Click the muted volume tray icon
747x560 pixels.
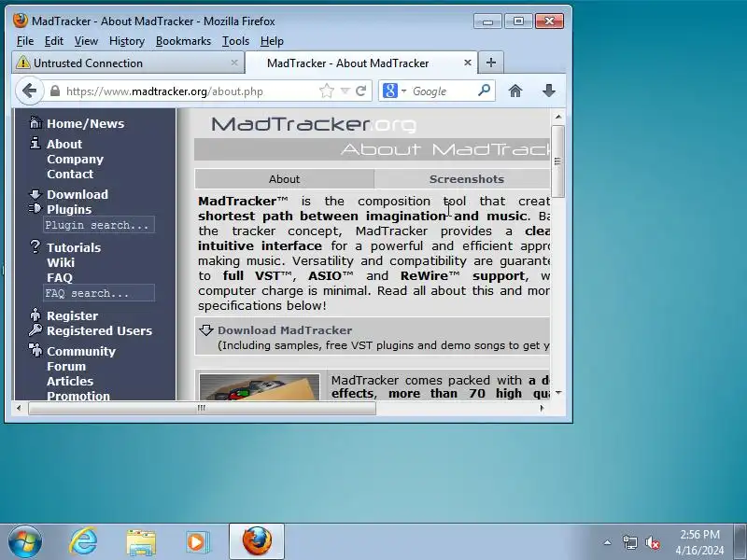(x=652, y=542)
